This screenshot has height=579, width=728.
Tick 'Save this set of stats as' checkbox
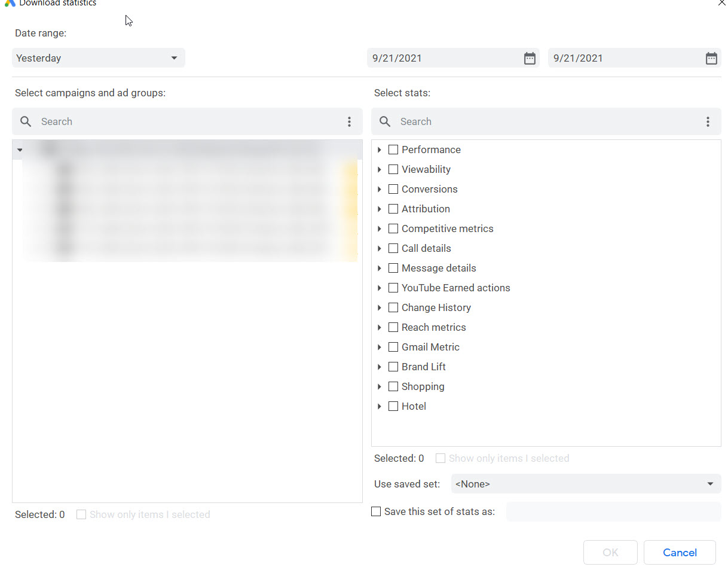point(376,511)
